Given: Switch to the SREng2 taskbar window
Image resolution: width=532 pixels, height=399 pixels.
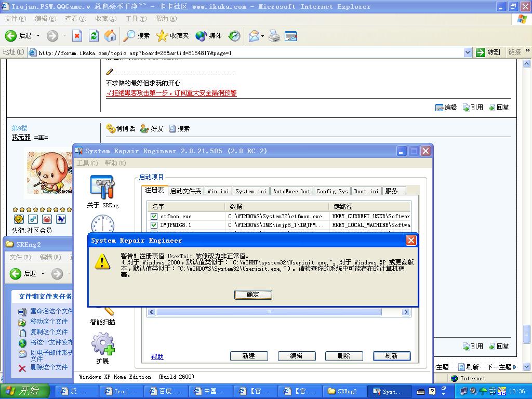Looking at the screenshot, I should point(344,391).
